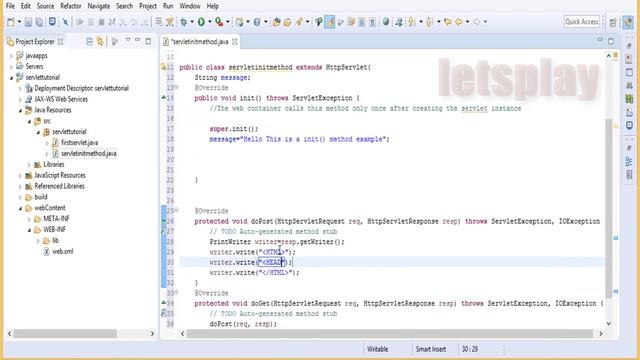
Task: Open firstservlet.java in the tree
Action: click(x=79, y=142)
